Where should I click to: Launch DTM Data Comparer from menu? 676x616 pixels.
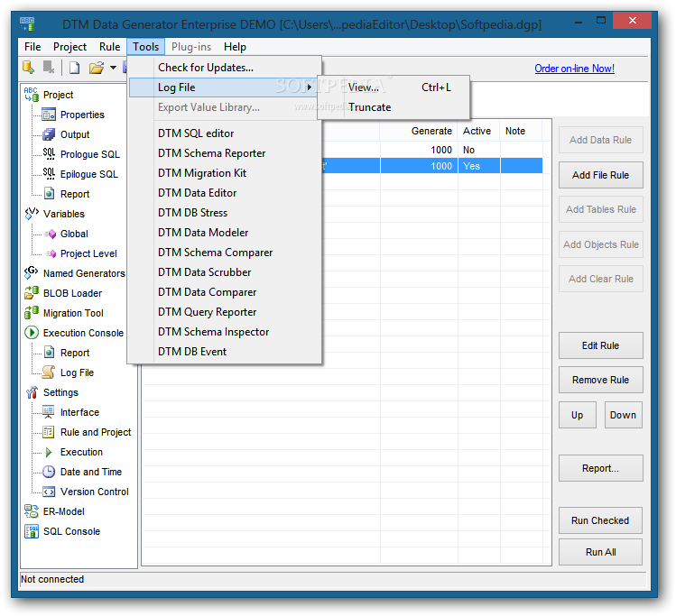point(225,292)
